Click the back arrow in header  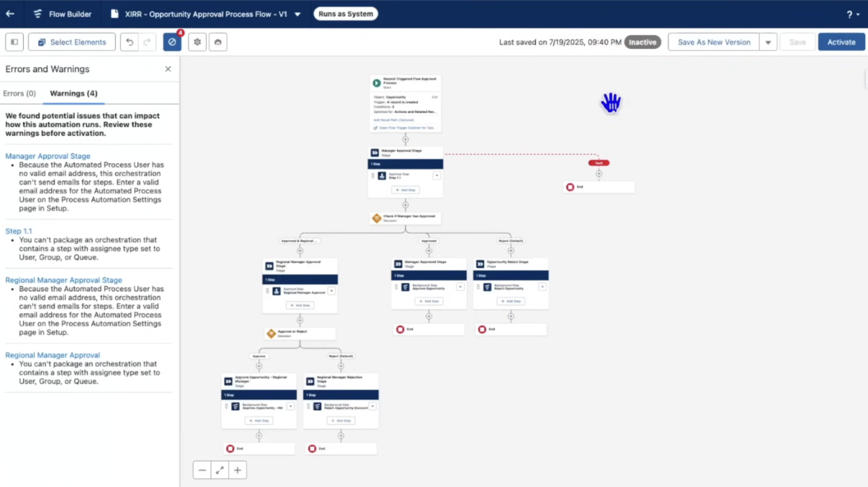[10, 14]
